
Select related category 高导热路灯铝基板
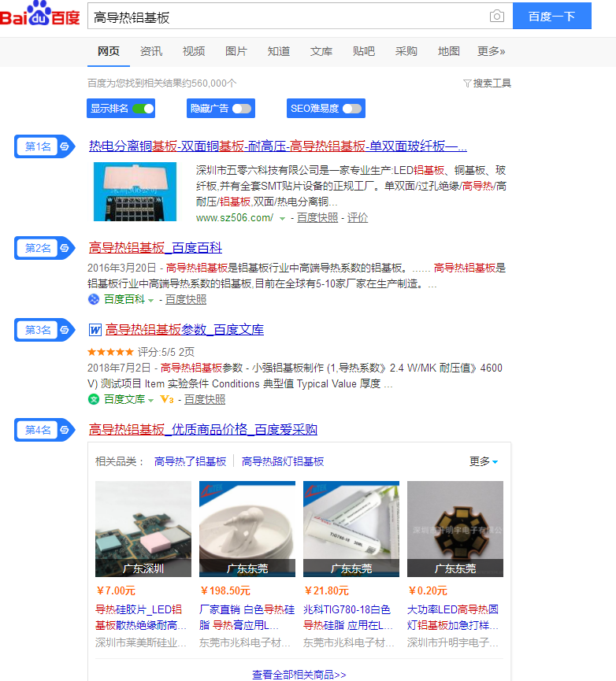click(x=283, y=461)
